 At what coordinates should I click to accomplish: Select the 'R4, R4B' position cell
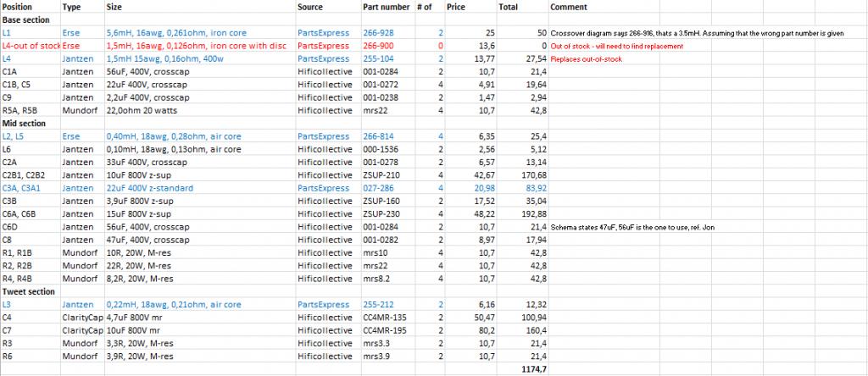[31, 279]
